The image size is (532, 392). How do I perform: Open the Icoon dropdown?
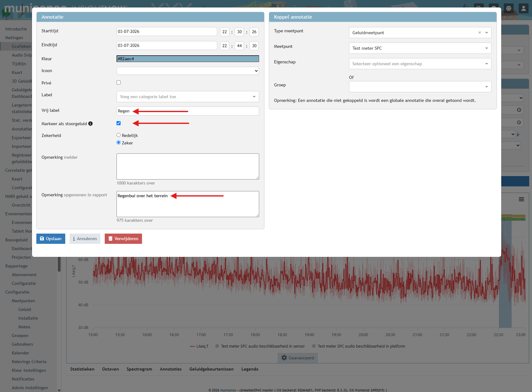188,71
